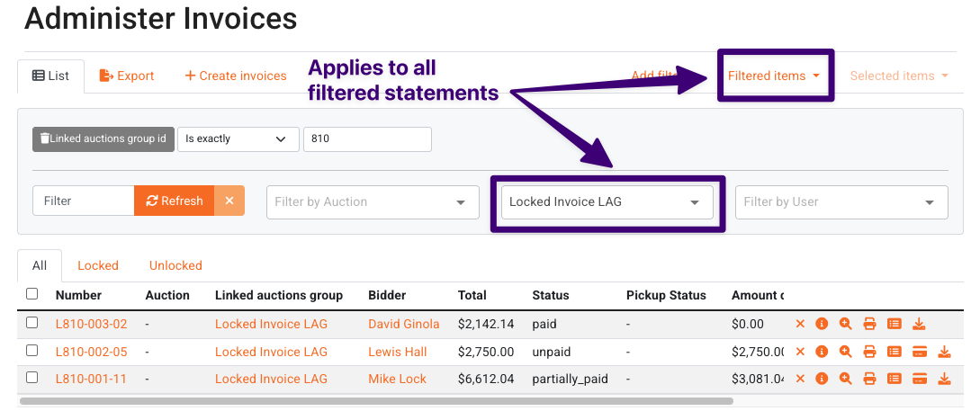This screenshot has width=980, height=420.
Task: Click the orange Refresh button
Action: 175,201
